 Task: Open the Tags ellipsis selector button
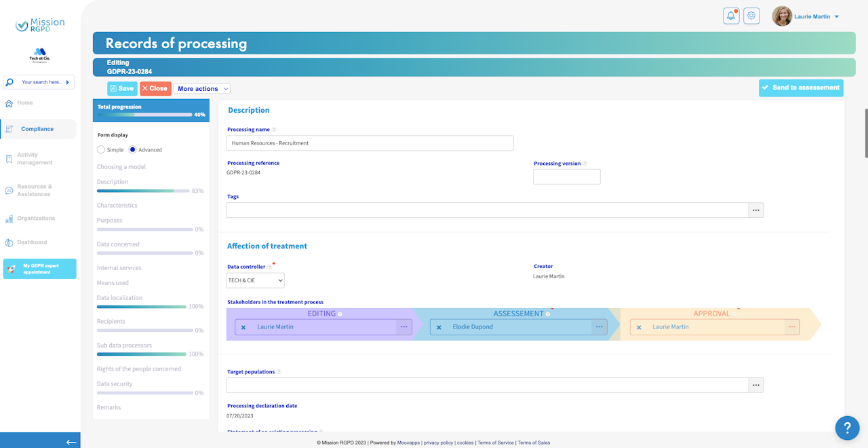click(x=756, y=210)
